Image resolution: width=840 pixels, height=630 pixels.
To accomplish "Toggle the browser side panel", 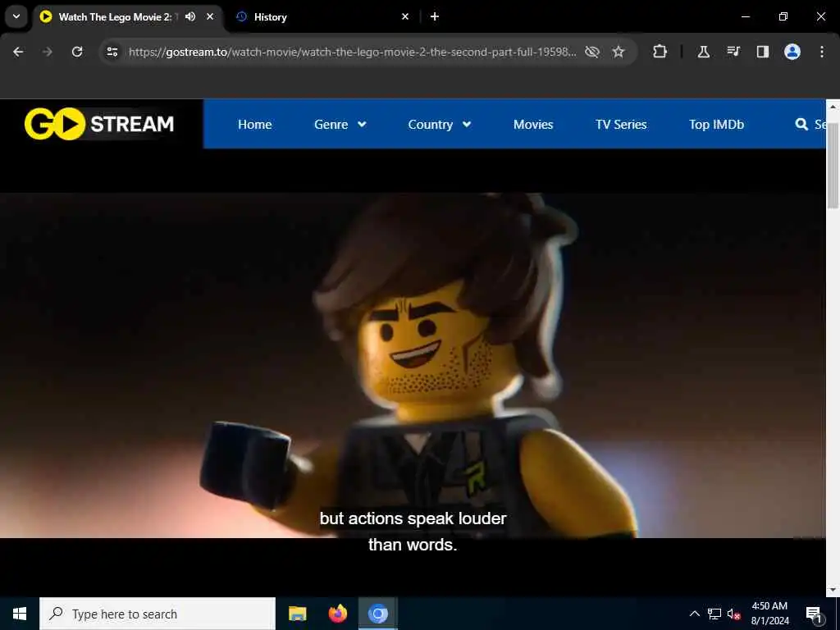I will tap(762, 52).
